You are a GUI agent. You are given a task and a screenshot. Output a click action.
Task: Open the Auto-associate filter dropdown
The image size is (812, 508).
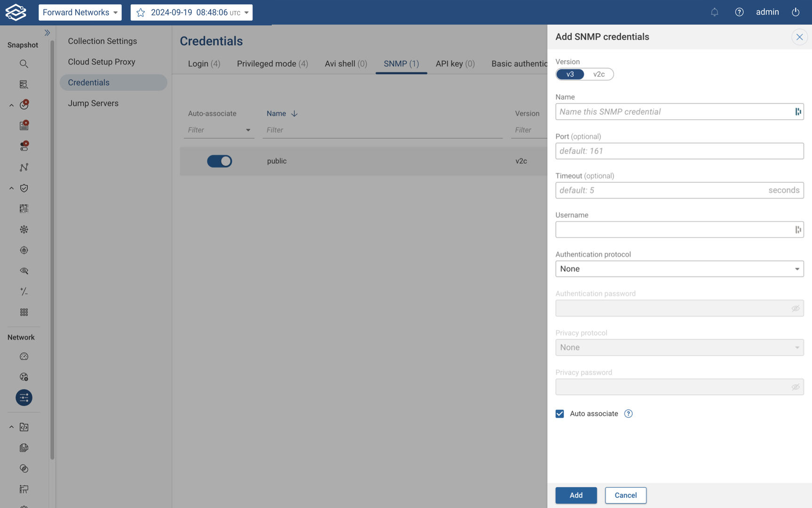click(x=248, y=130)
